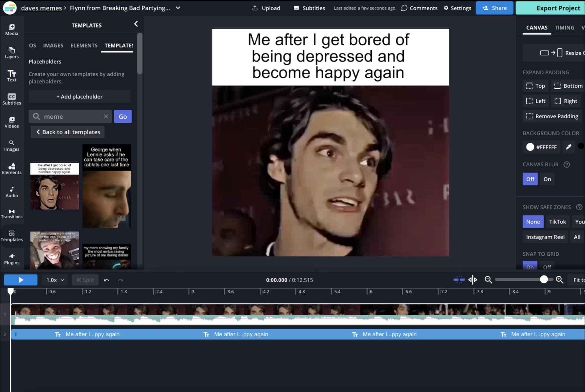The height and width of the screenshot is (392, 585).
Task: Expand padding on Left
Action: pos(535,101)
